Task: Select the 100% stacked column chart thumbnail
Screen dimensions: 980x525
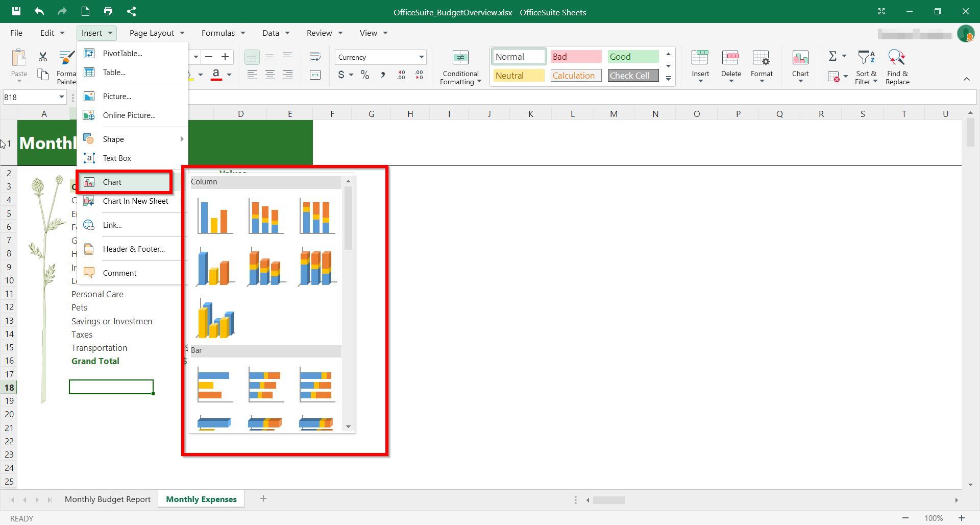Action: (x=317, y=216)
